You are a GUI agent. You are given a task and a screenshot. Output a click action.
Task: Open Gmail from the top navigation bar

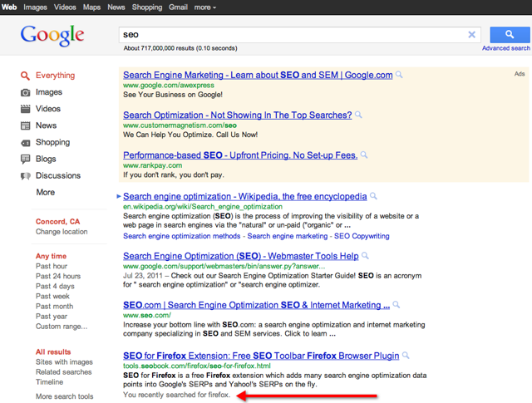178,7
